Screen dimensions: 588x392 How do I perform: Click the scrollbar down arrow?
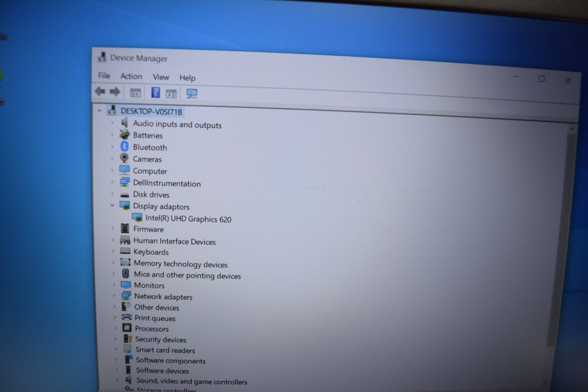click(546, 383)
